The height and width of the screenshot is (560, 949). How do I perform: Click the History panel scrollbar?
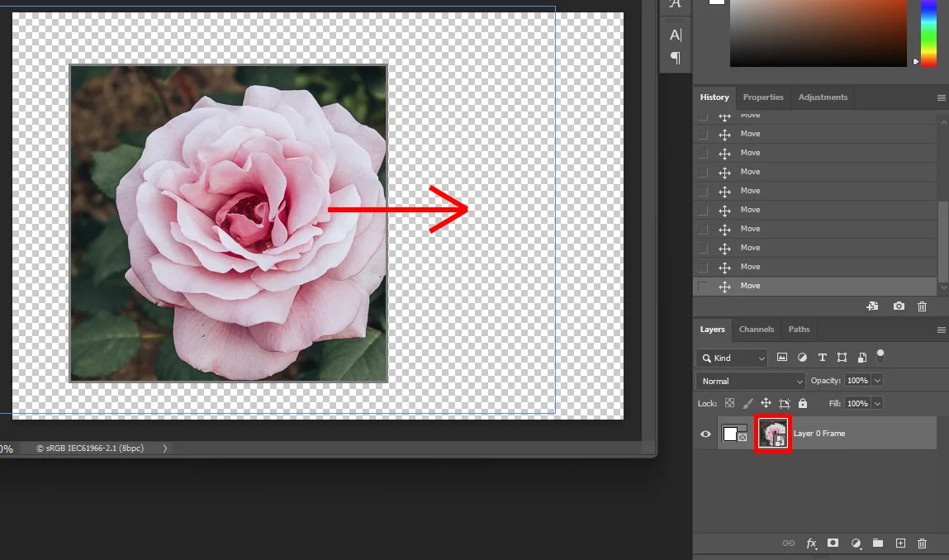[x=943, y=242]
